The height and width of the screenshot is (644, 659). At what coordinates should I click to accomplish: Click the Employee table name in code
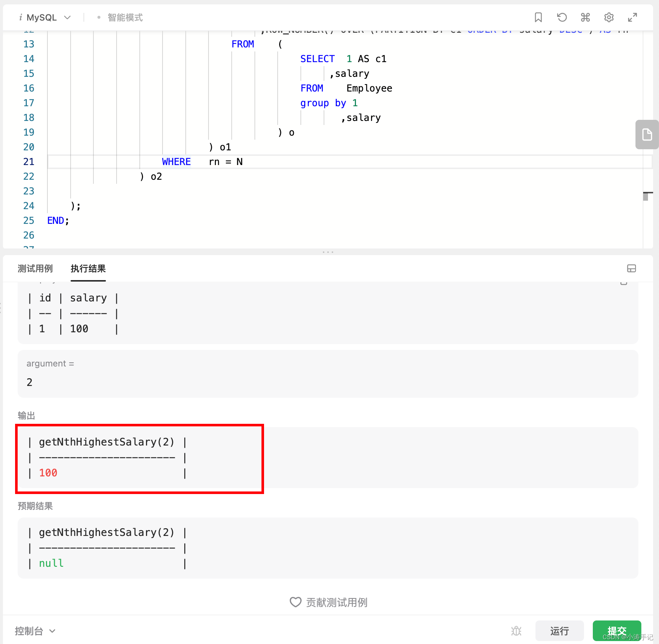[369, 88]
